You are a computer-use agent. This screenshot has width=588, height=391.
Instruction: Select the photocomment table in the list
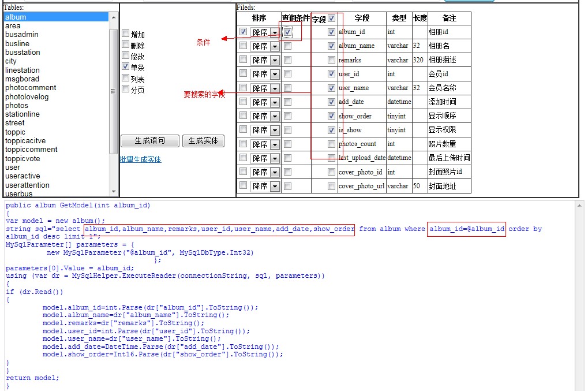(x=31, y=88)
